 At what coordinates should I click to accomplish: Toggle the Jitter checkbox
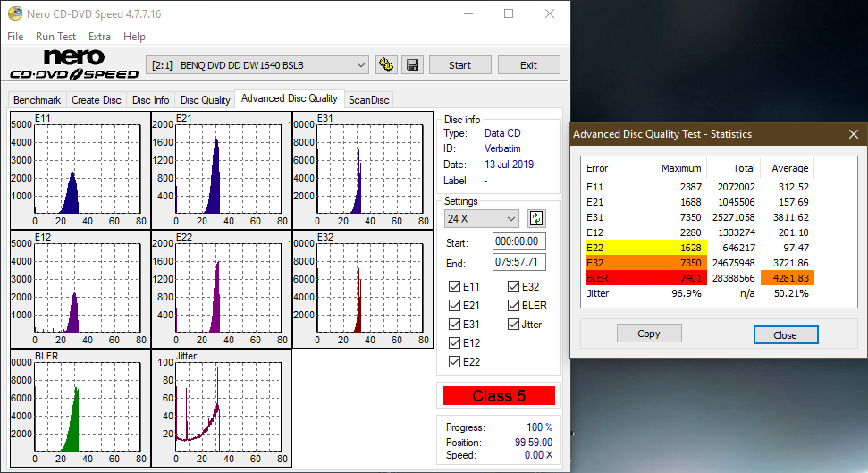[513, 324]
